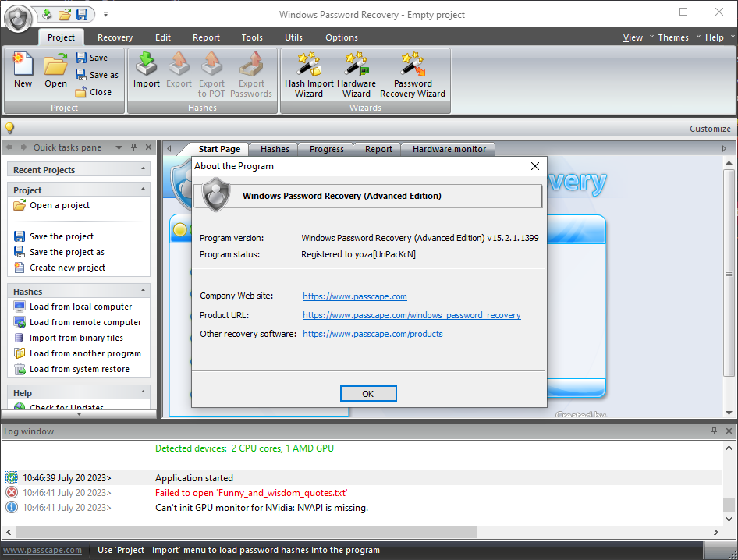Click the Export hashes icon
Screen dimensions: 738x560
pos(179,70)
